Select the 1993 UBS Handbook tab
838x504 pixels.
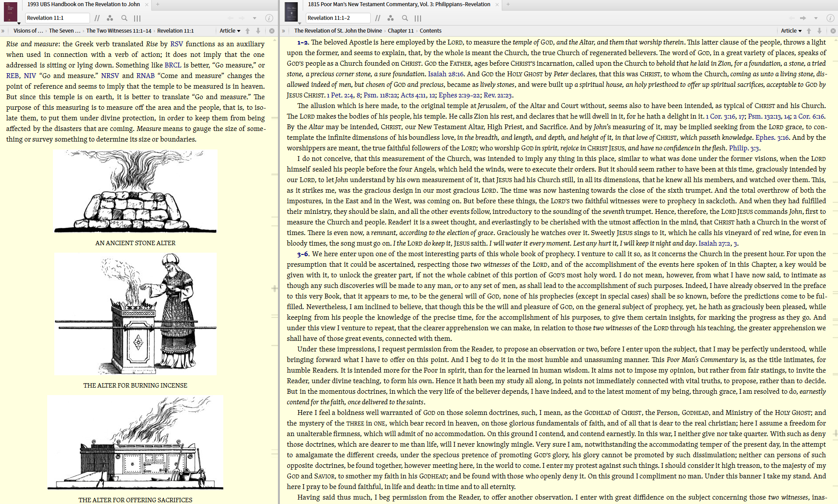(x=83, y=4)
